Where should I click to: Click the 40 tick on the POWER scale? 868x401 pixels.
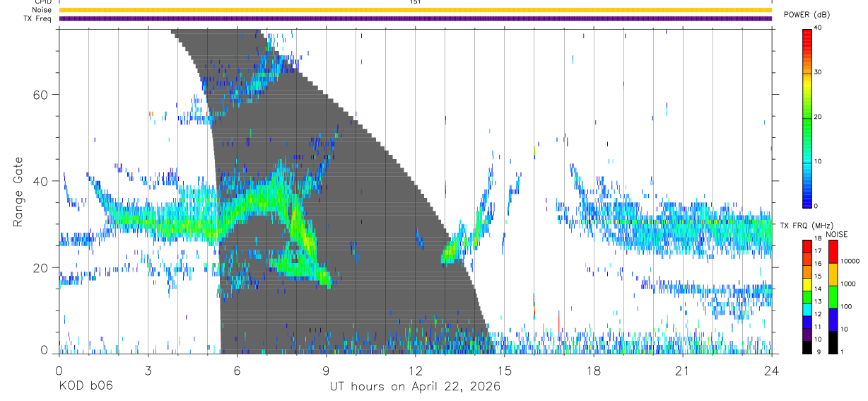click(x=818, y=28)
